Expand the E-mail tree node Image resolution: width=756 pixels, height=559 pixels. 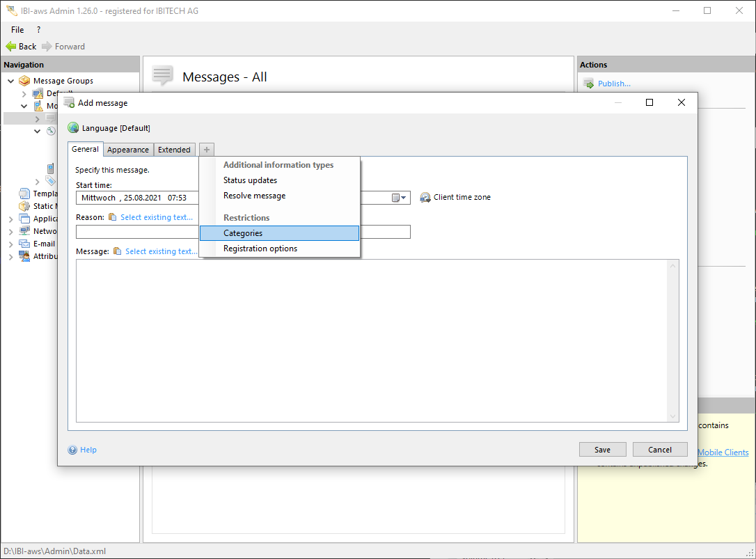[x=10, y=244]
